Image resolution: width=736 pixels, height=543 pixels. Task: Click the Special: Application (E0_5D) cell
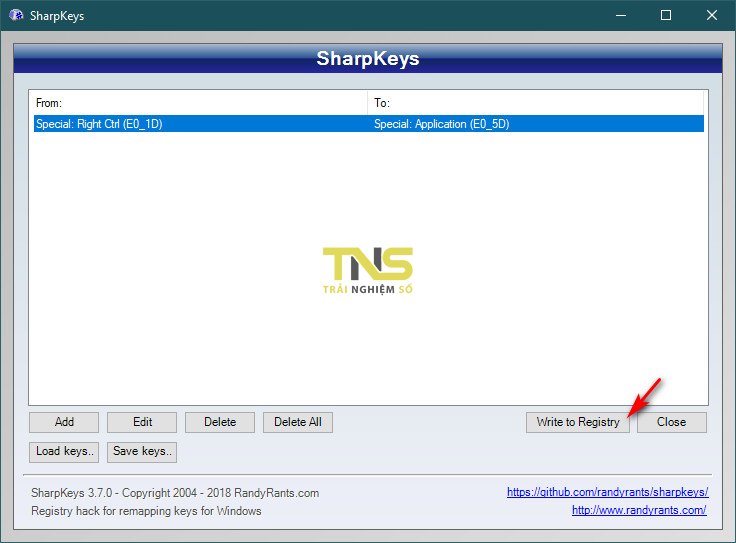tap(441, 124)
